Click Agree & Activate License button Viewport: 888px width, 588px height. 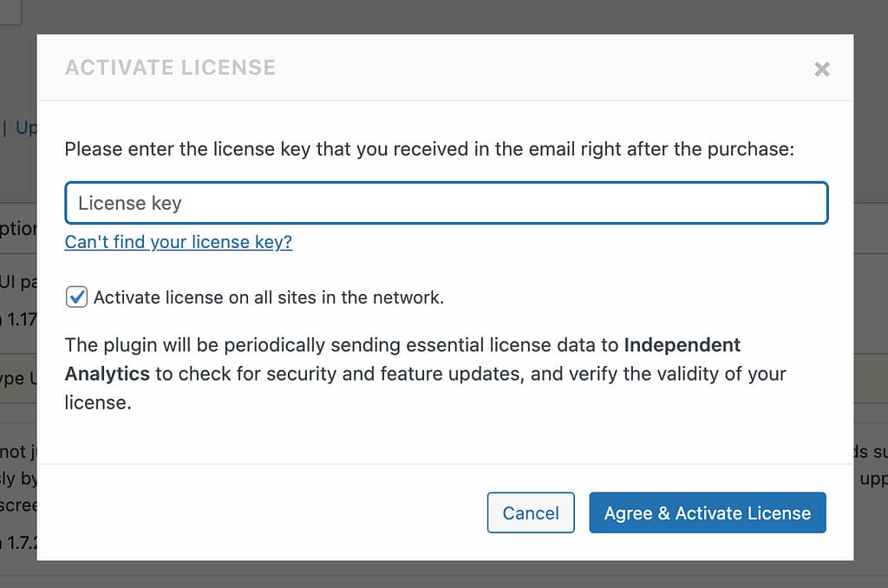click(707, 513)
